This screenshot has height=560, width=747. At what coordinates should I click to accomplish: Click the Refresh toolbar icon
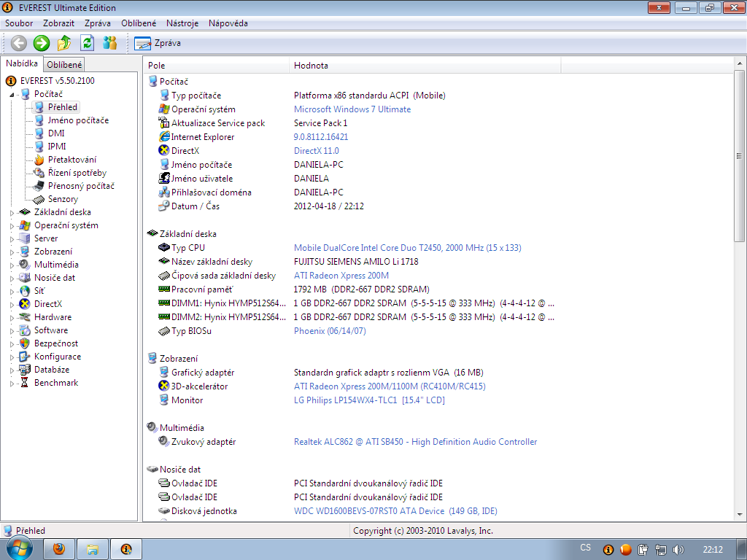coord(88,43)
